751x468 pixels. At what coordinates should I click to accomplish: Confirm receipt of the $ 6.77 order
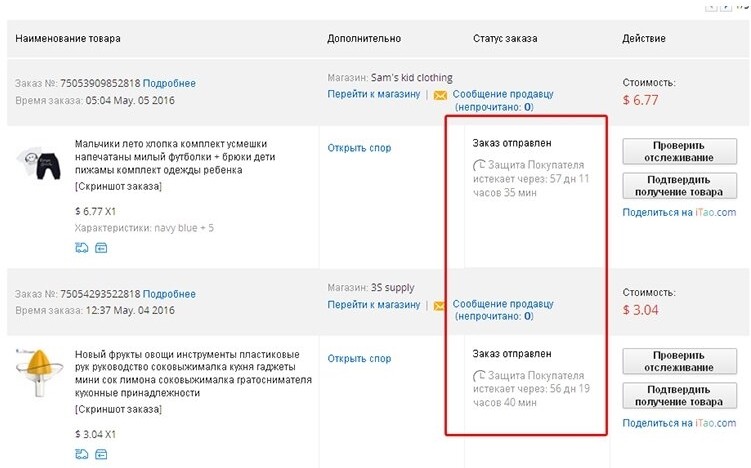coord(679,186)
